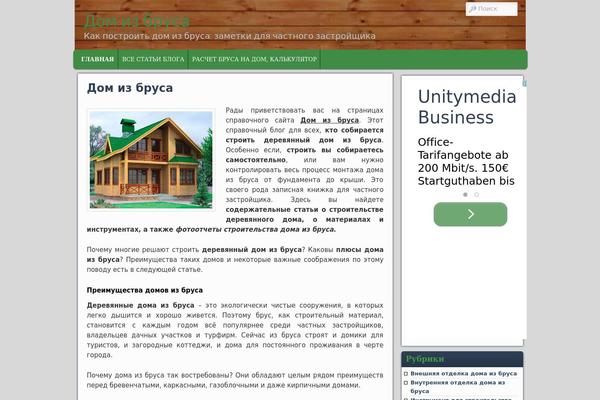Click the article heading «Дом из бруса»
Screen dimensions: 600x400
(x=130, y=88)
